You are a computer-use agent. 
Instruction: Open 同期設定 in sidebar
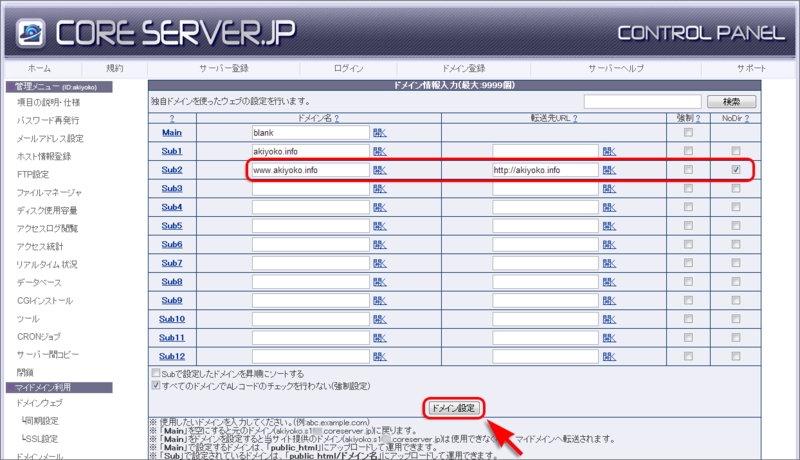pos(40,421)
